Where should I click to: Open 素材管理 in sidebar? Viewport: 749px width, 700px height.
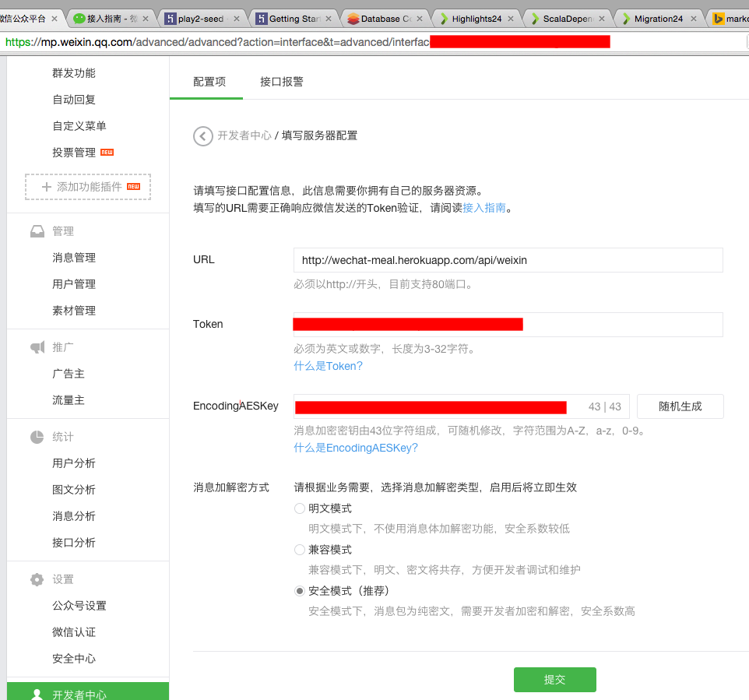click(x=74, y=311)
